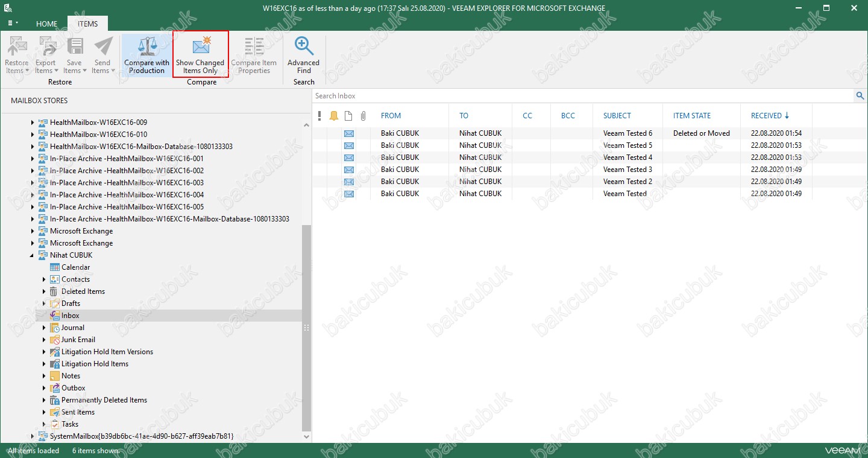Switch to the HOME ribbon tab

[x=46, y=24]
